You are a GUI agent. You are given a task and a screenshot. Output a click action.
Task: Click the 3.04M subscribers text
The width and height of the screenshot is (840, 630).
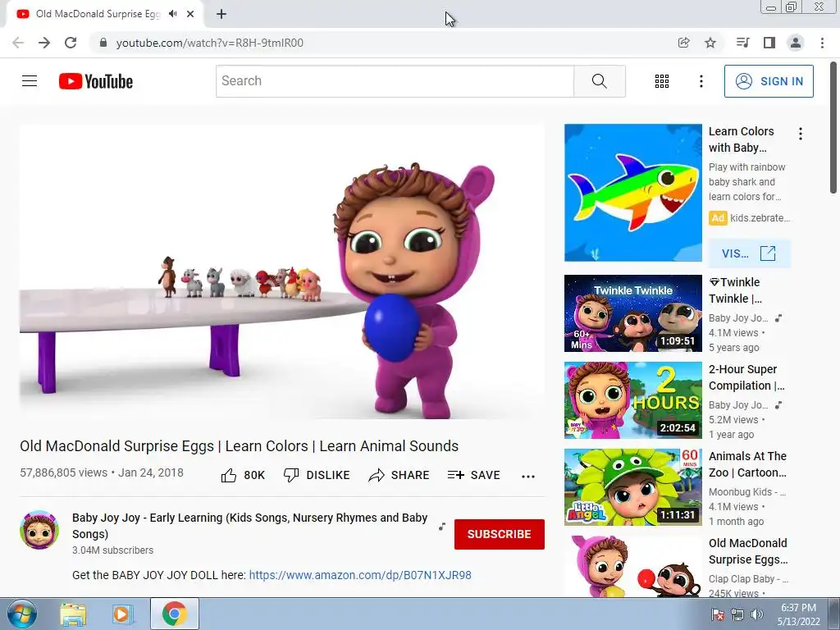coord(113,550)
